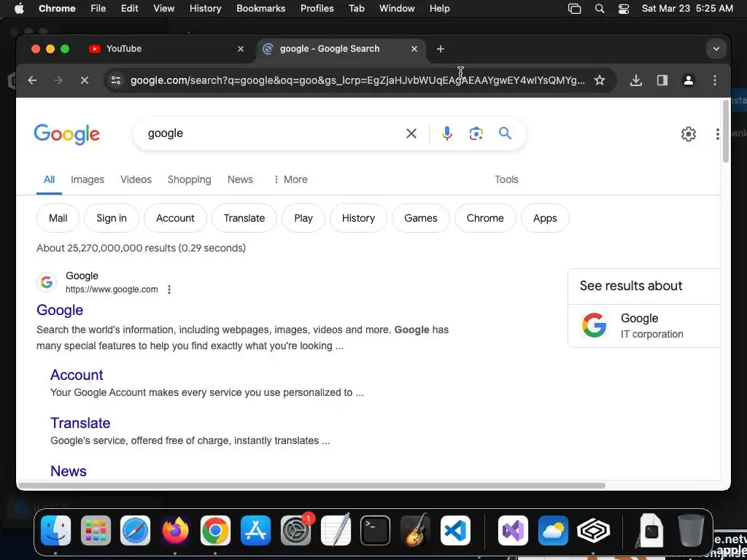Click the Translate suggestion chip

(x=244, y=218)
